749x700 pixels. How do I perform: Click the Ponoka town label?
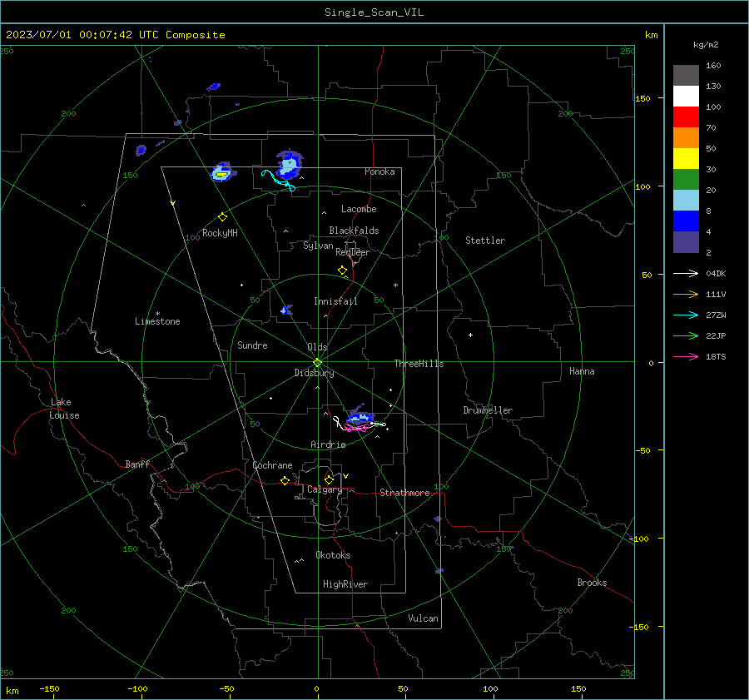coord(379,171)
